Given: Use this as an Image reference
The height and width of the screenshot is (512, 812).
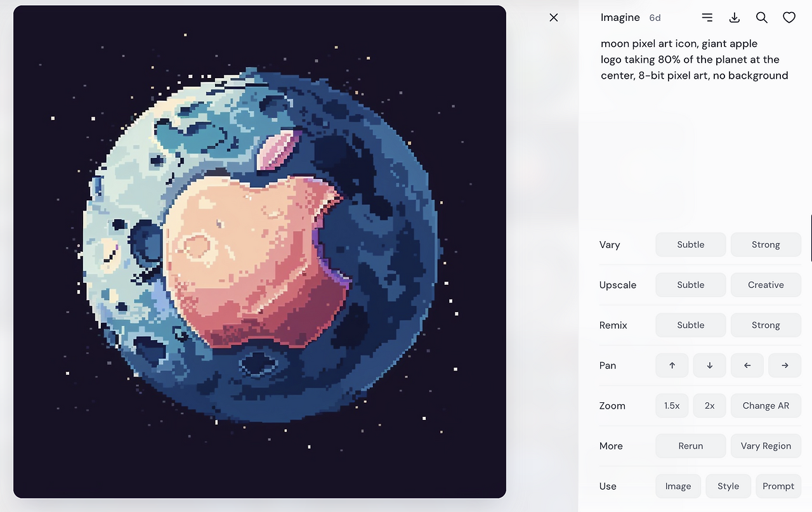Looking at the screenshot, I should 678,487.
